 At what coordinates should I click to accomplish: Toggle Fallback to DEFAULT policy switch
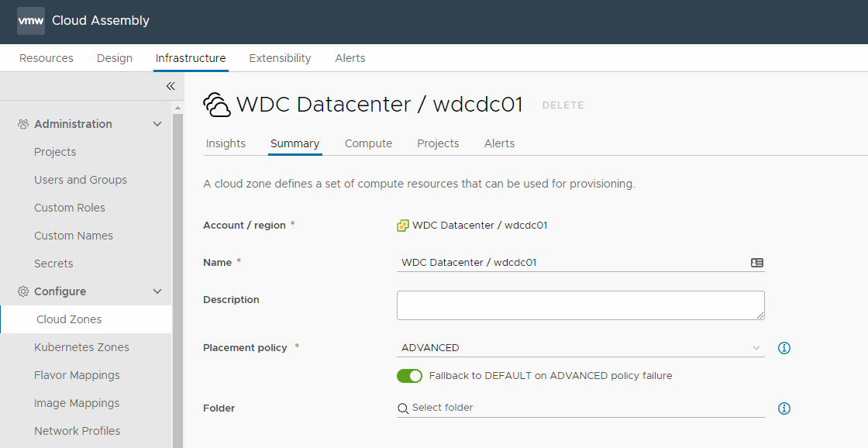pos(409,376)
